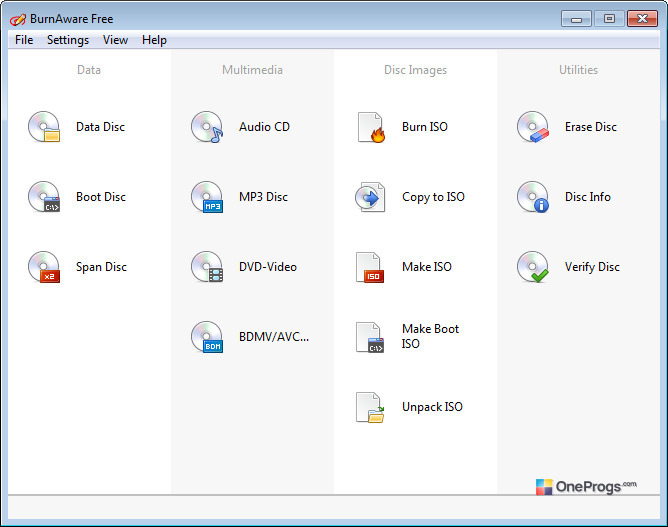668x527 pixels.
Task: Open the Make ISO file icon
Action: (370, 267)
